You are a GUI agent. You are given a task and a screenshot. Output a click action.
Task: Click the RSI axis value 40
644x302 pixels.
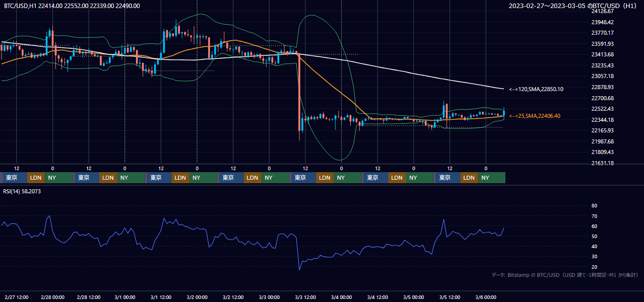594,246
